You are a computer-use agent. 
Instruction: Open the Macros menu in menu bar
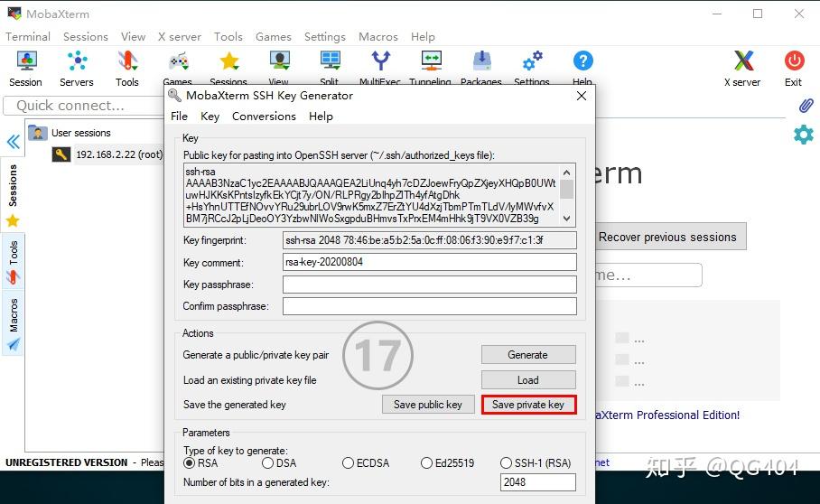click(377, 37)
